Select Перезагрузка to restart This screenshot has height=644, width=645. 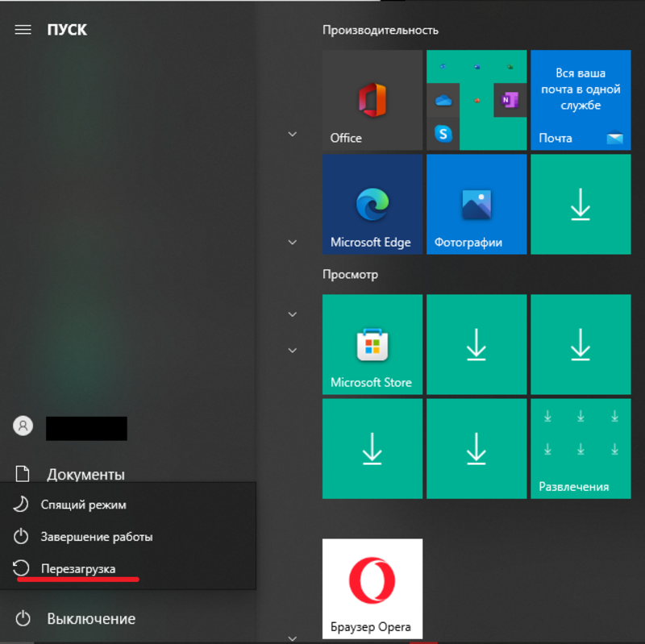coord(77,569)
